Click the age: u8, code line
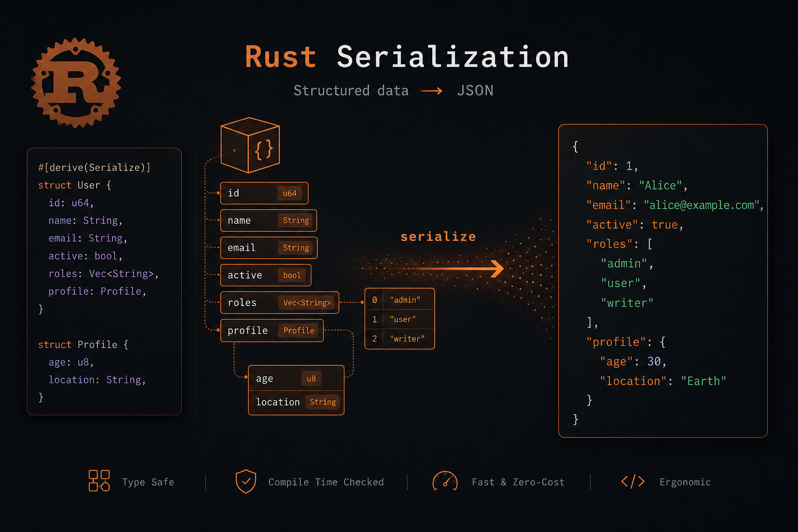The width and height of the screenshot is (798, 532). [x=71, y=362]
